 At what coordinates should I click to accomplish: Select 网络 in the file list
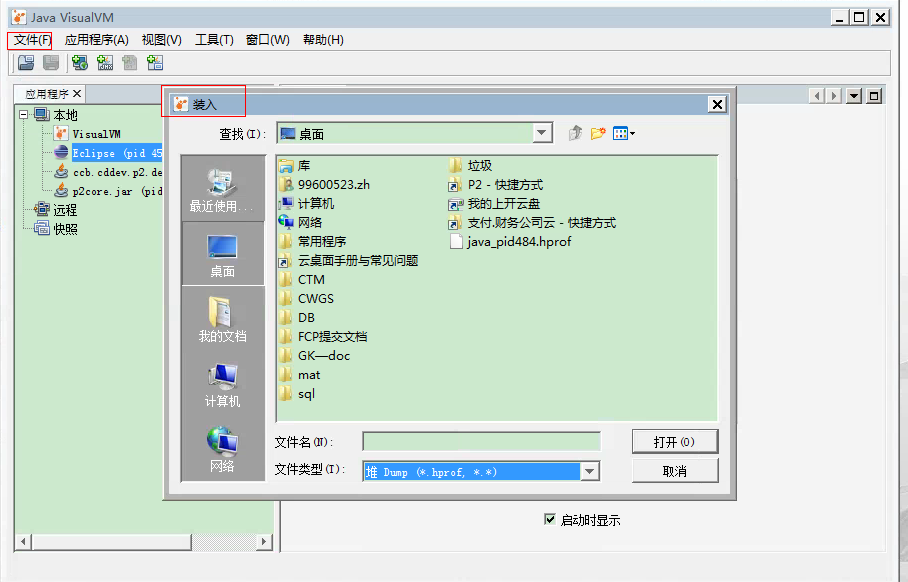click(301, 222)
